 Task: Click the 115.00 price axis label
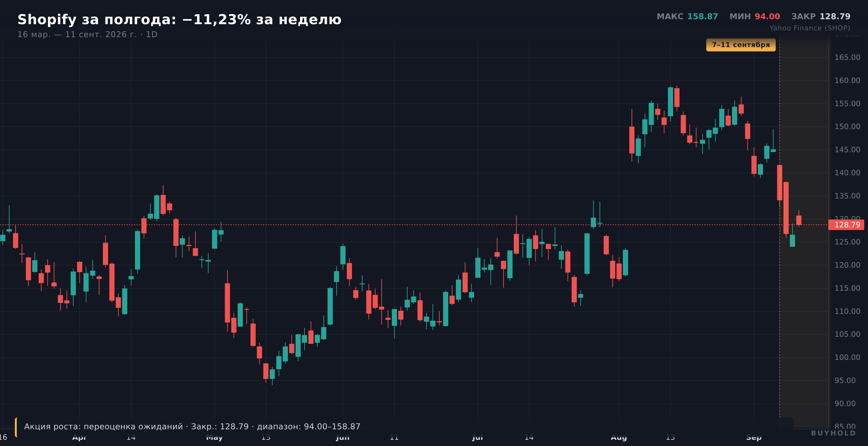tap(847, 288)
